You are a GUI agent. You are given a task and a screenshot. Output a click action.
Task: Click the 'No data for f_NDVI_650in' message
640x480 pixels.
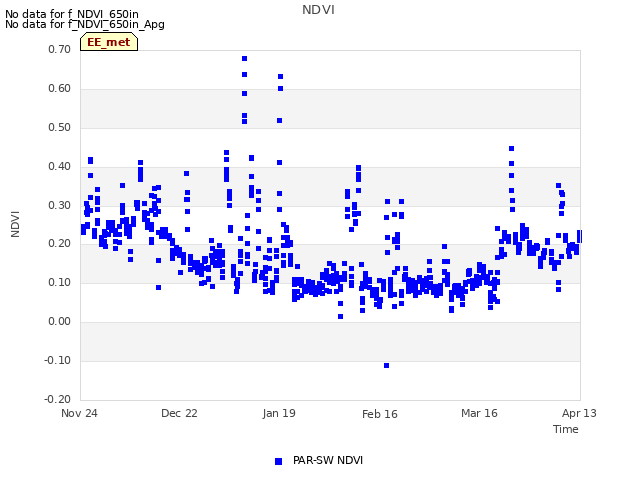tap(72, 14)
